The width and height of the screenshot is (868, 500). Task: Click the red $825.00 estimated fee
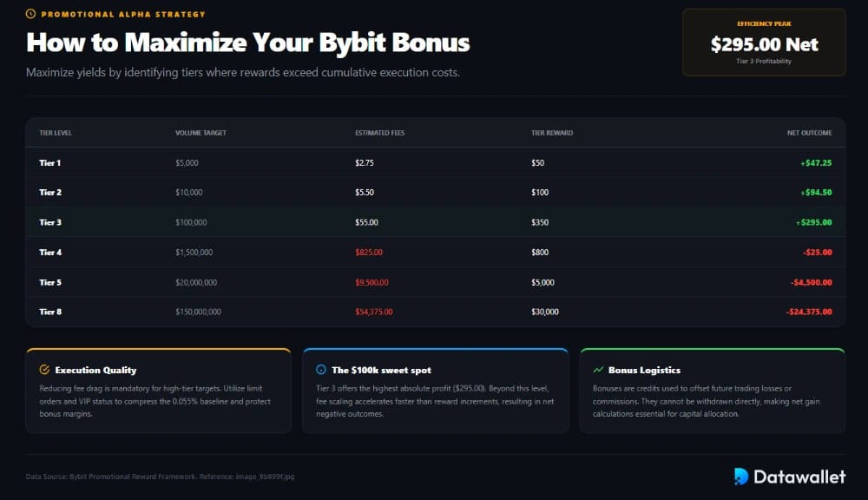369,252
